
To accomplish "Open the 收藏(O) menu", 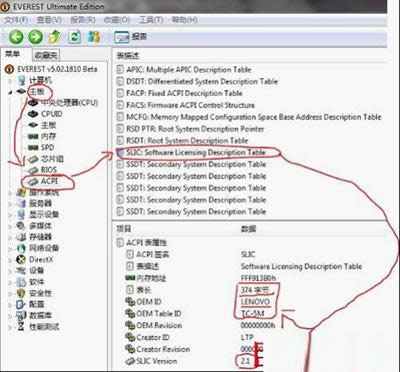I will [117, 20].
